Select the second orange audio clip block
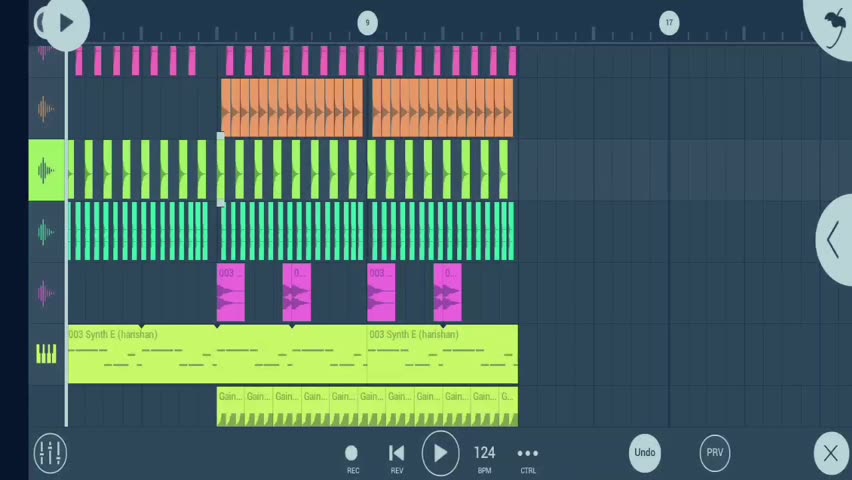Screen dimensions: 852x480 click(x=443, y=108)
